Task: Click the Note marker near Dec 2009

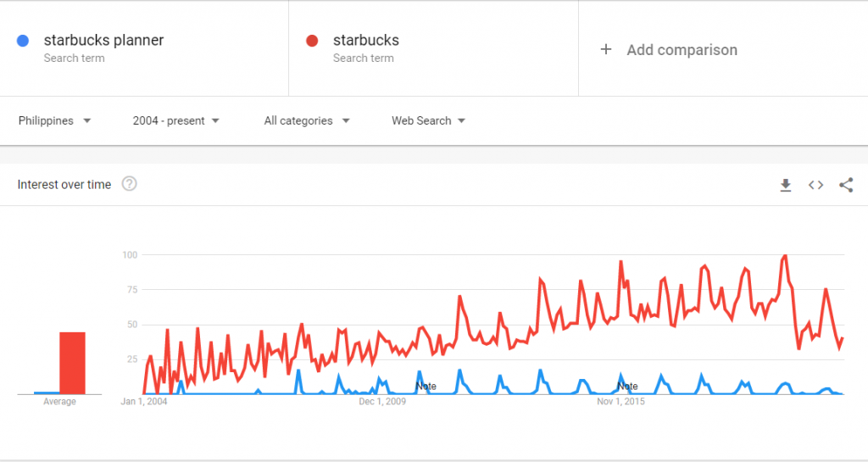Action: [x=426, y=387]
